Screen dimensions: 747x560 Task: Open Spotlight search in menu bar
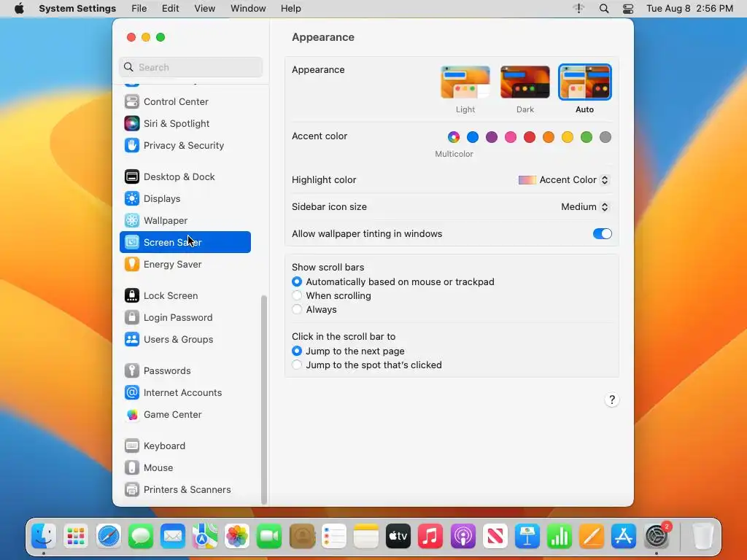tap(603, 9)
